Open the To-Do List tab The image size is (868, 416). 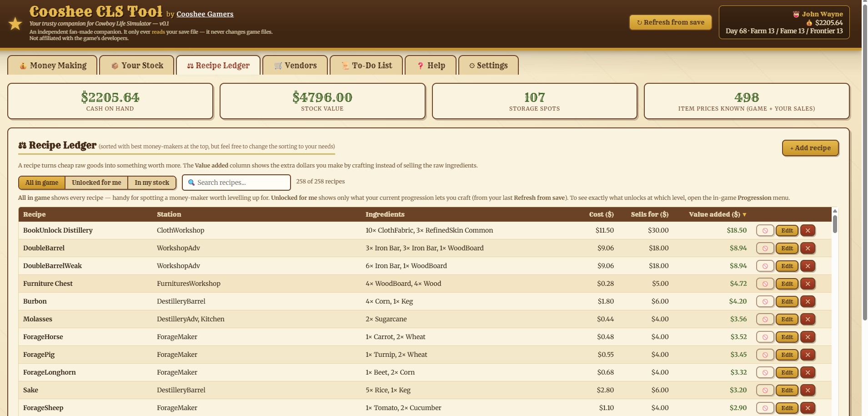pyautogui.click(x=366, y=66)
